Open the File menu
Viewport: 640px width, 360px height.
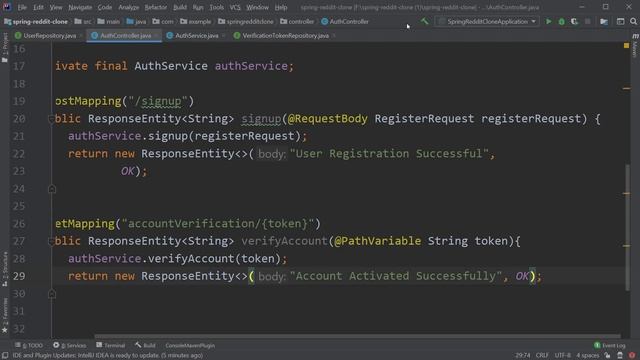[22, 7]
